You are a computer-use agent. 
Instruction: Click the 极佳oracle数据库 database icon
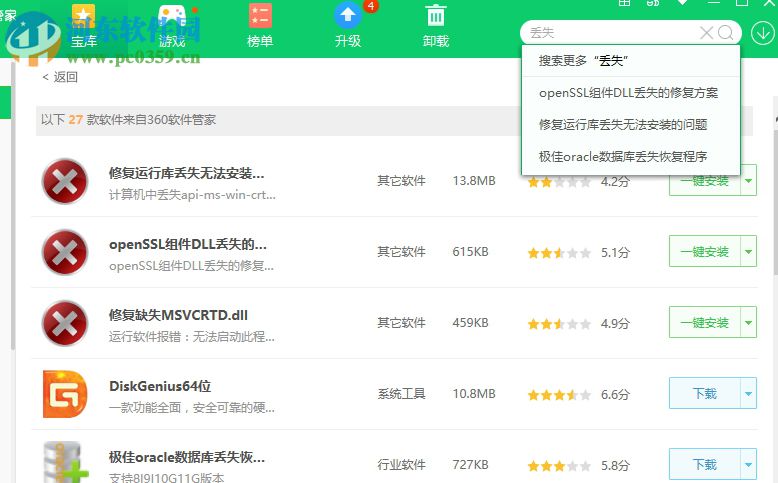coord(65,462)
